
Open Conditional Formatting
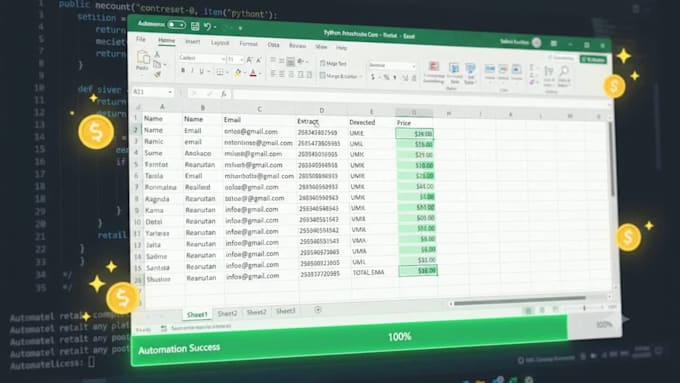coord(434,72)
